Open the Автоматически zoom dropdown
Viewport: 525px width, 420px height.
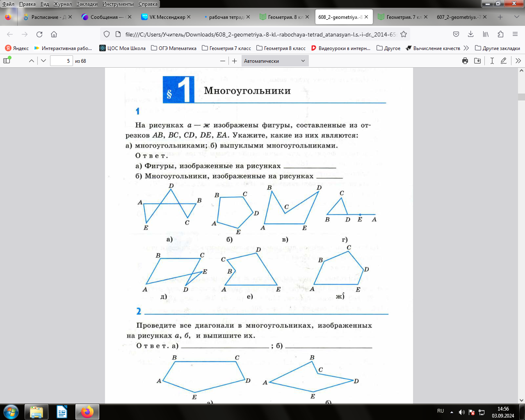pyautogui.click(x=274, y=61)
